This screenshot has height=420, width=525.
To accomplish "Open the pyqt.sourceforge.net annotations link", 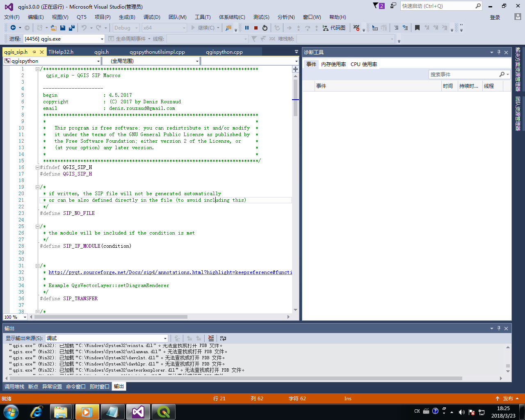I will pos(170,272).
